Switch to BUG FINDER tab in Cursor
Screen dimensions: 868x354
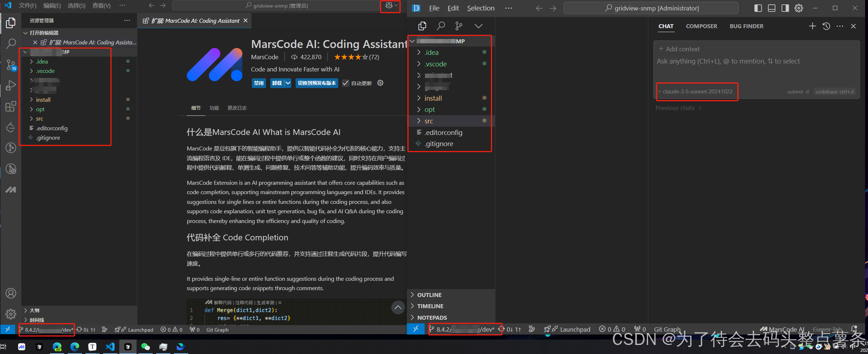(x=746, y=26)
